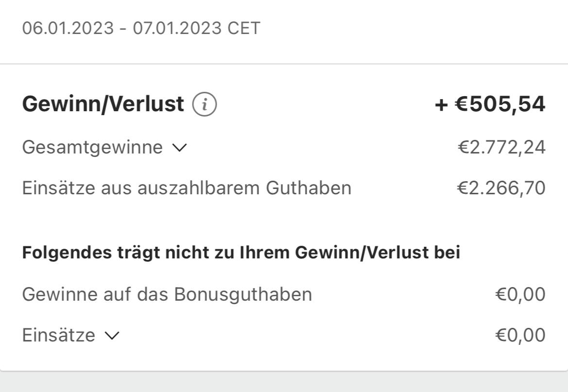568x392 pixels.
Task: Click the Gesamtgewinne label
Action: coord(92,148)
